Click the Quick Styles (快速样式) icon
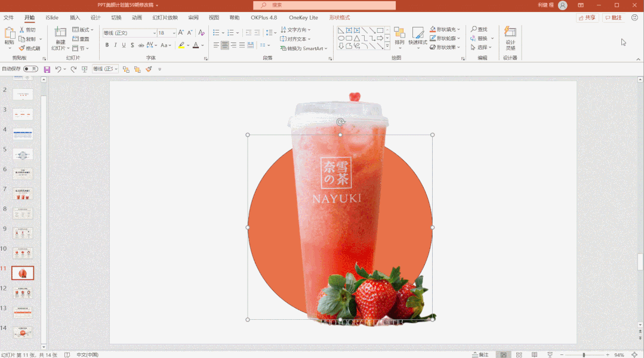The width and height of the screenshot is (644, 358). [418, 36]
